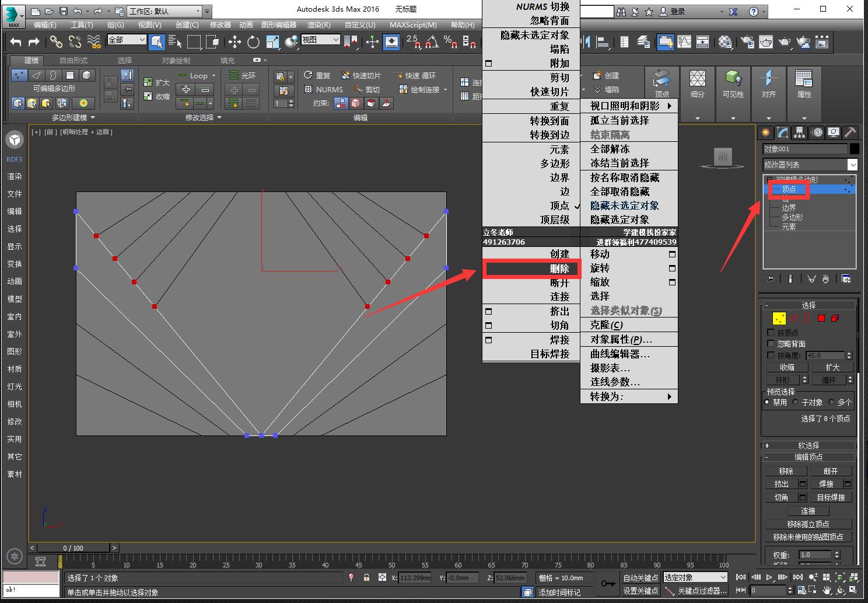Select the 子对象 preview selection radio
868x603 pixels.
(795, 402)
